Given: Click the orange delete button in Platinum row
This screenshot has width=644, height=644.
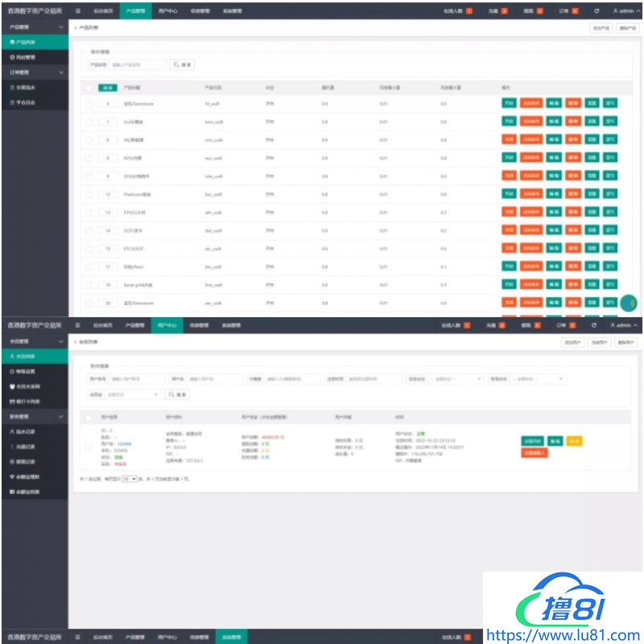Looking at the screenshot, I should 572,194.
